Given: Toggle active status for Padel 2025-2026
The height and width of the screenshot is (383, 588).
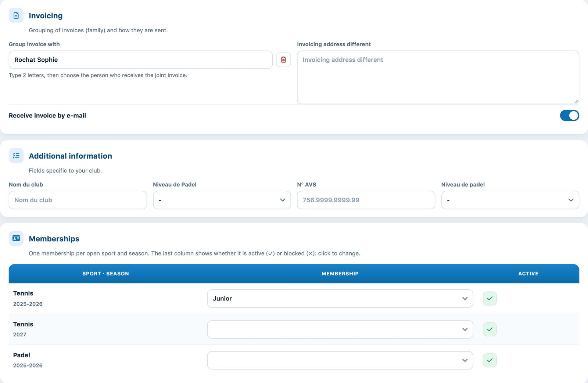Looking at the screenshot, I should pyautogui.click(x=490, y=360).
